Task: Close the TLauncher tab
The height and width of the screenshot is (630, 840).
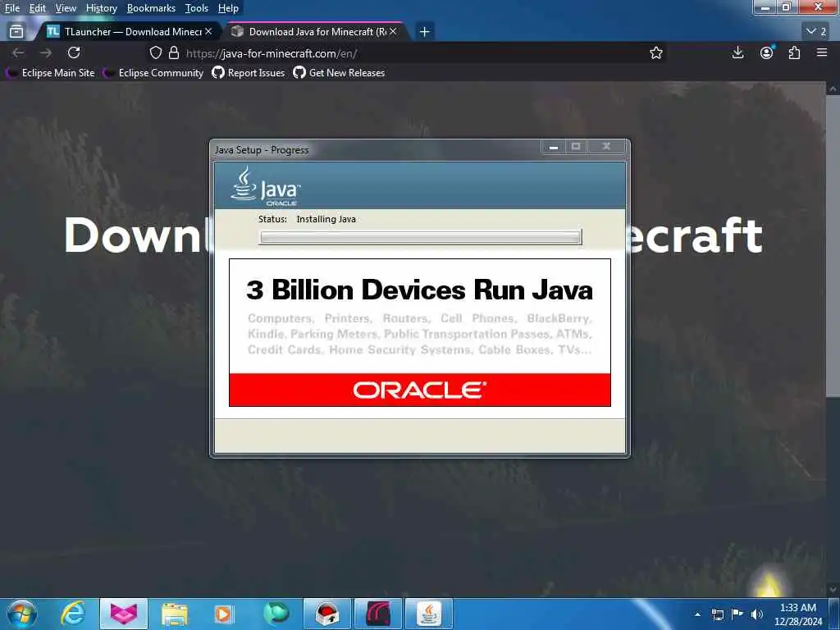Action: tap(208, 32)
